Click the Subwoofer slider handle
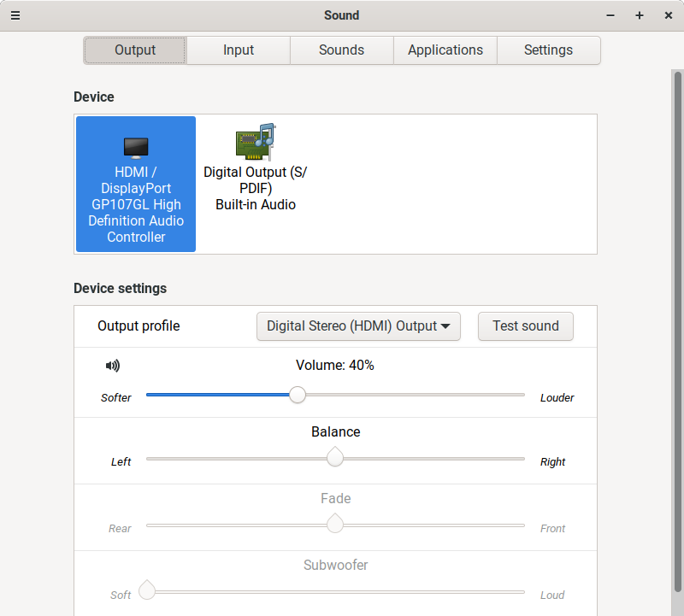 (147, 590)
